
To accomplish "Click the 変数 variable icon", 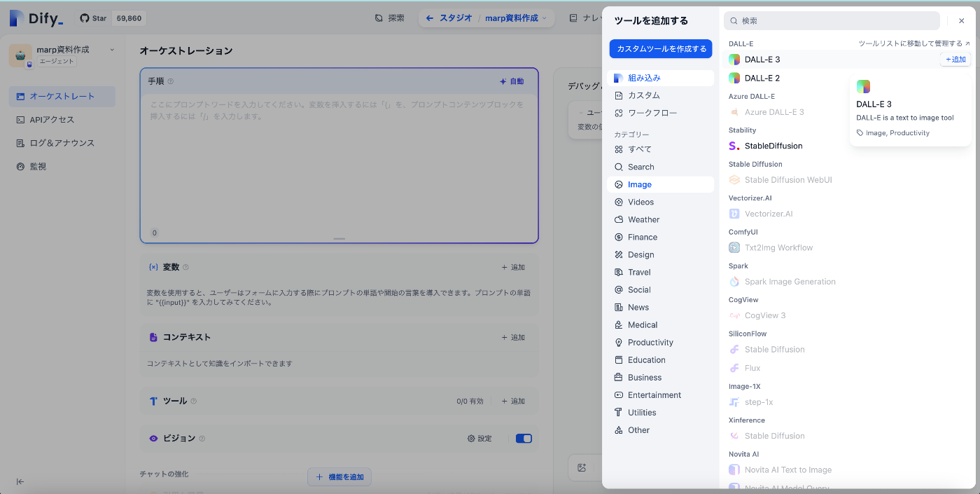I will (153, 267).
